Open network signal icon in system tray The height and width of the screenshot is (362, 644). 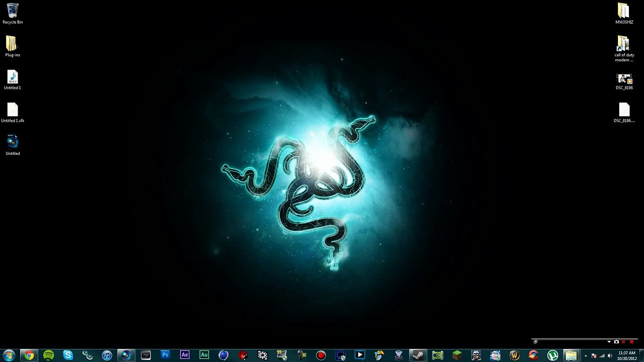tap(602, 356)
